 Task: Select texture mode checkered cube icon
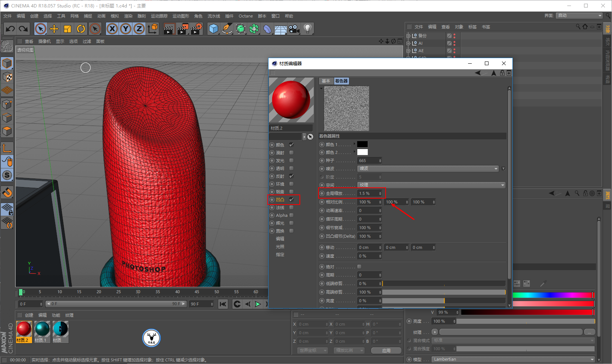pyautogui.click(x=7, y=77)
